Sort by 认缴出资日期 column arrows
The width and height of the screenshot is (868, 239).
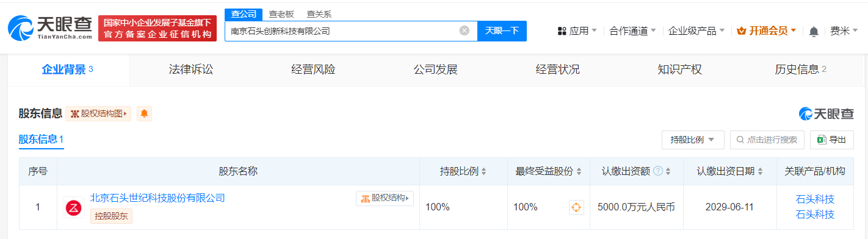(761, 171)
